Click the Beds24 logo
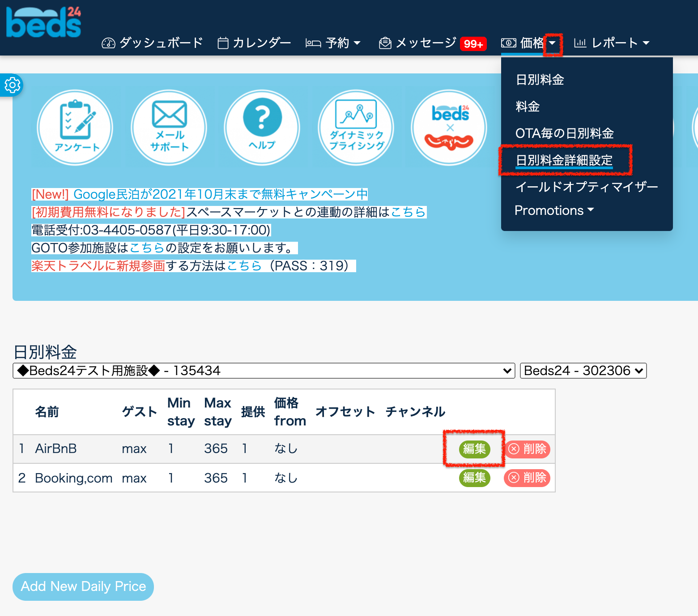The height and width of the screenshot is (616, 698). 43,22
